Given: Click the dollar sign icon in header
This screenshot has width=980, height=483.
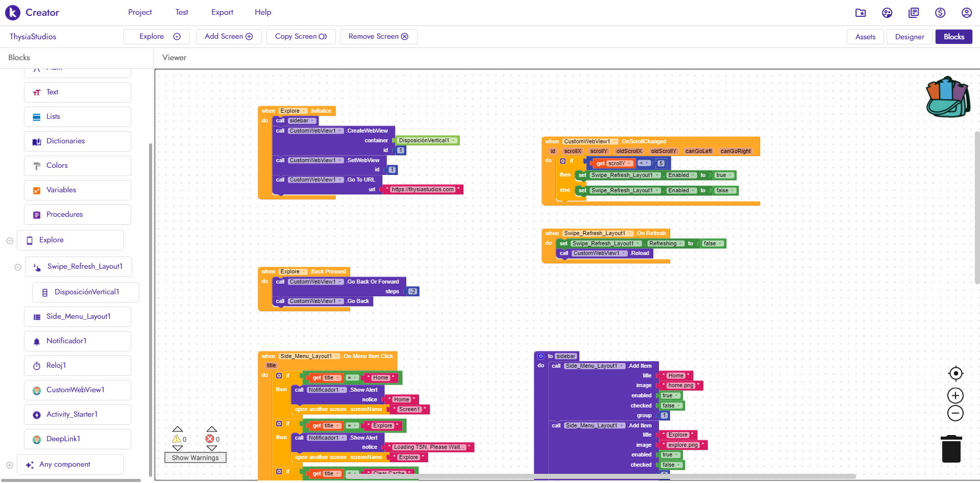Looking at the screenshot, I should point(940,13).
